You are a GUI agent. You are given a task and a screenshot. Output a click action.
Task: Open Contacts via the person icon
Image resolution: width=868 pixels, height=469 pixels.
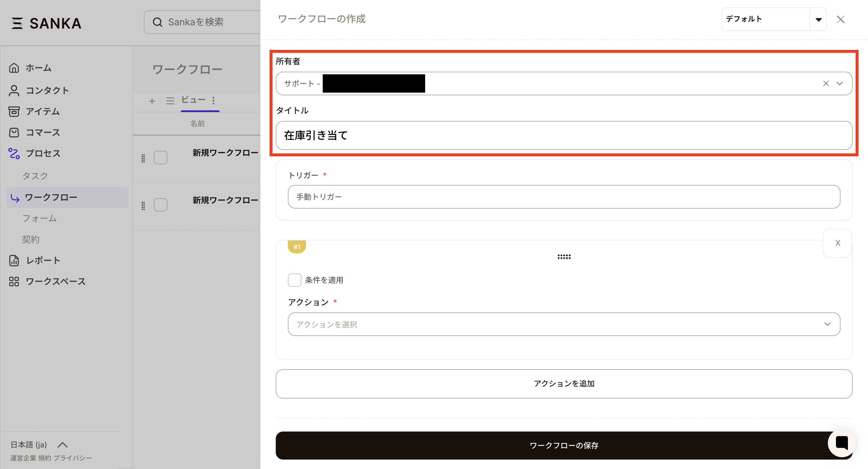click(14, 90)
